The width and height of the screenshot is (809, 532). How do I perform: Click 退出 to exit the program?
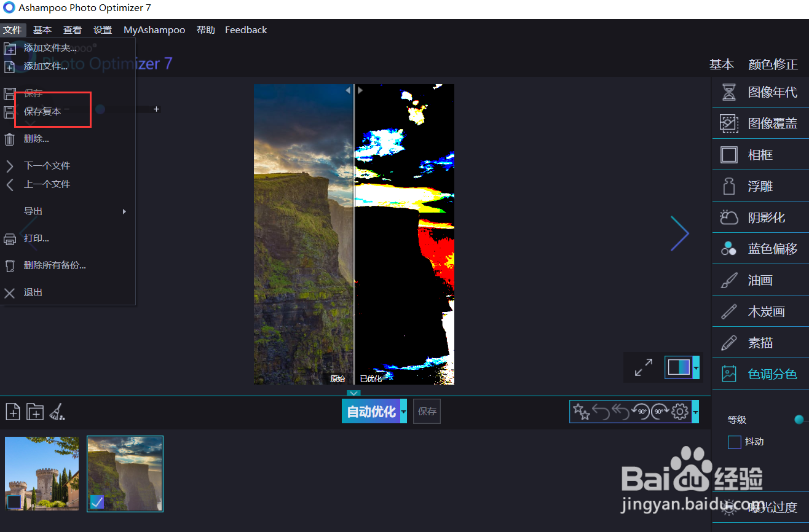(68, 292)
